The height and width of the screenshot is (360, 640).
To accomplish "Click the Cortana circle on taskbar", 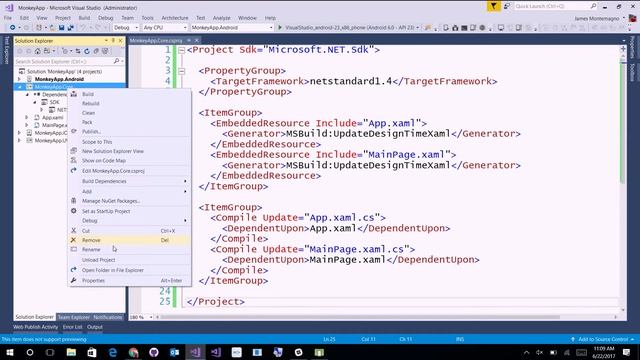I will tap(30, 352).
